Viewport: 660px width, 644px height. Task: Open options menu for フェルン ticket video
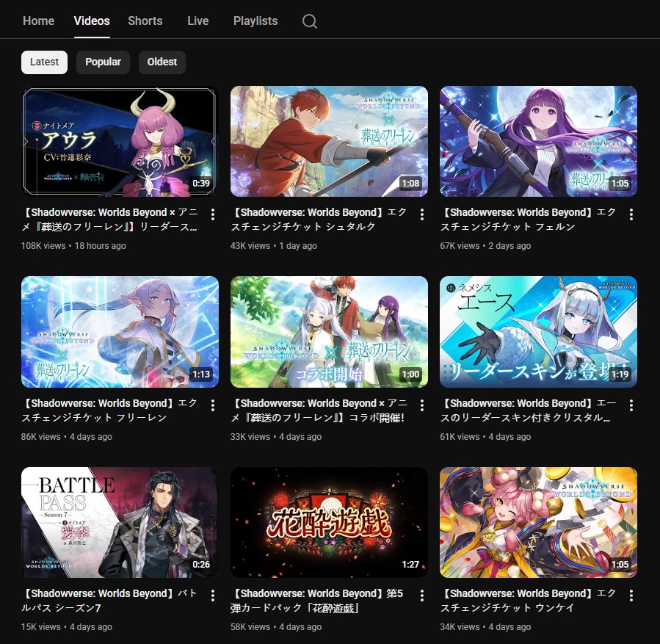tap(631, 214)
